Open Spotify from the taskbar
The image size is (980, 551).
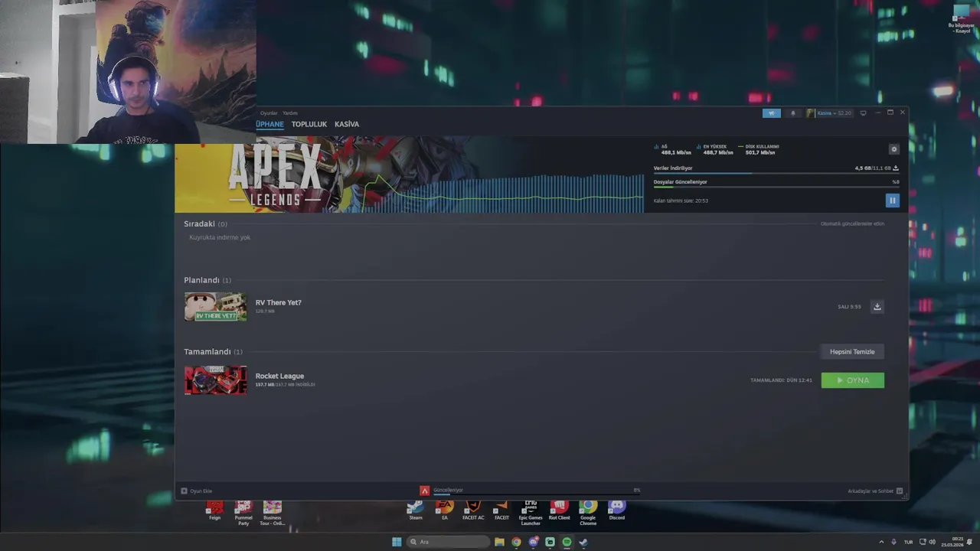[x=567, y=542]
